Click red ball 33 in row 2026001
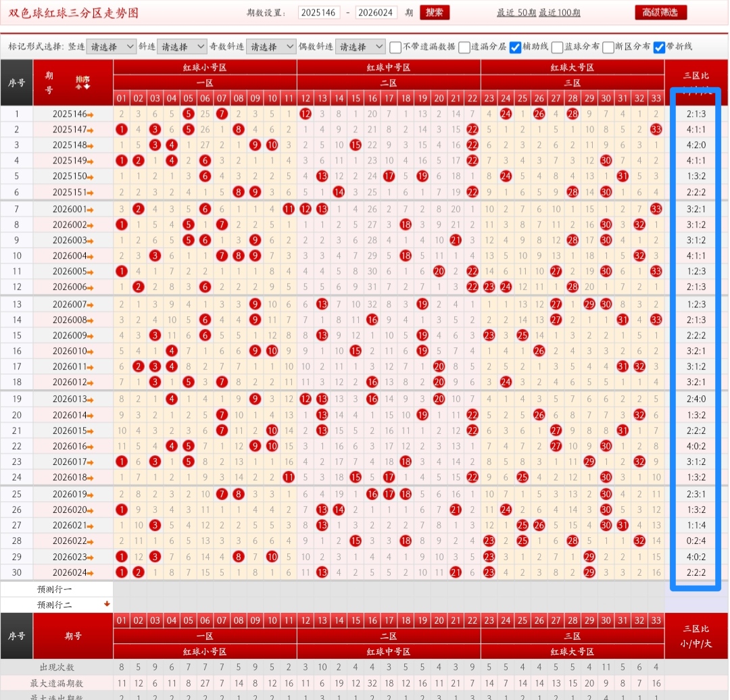730x700 pixels. coord(656,209)
